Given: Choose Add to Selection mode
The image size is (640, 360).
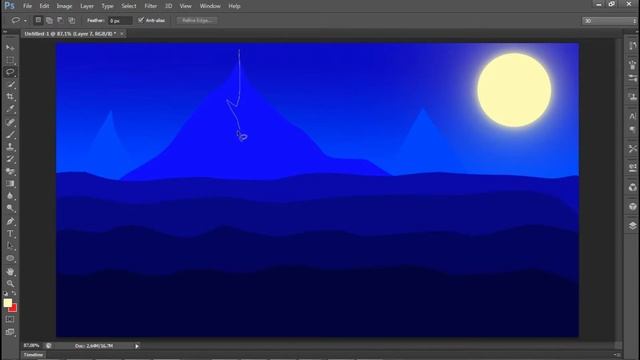Looking at the screenshot, I should tap(49, 20).
